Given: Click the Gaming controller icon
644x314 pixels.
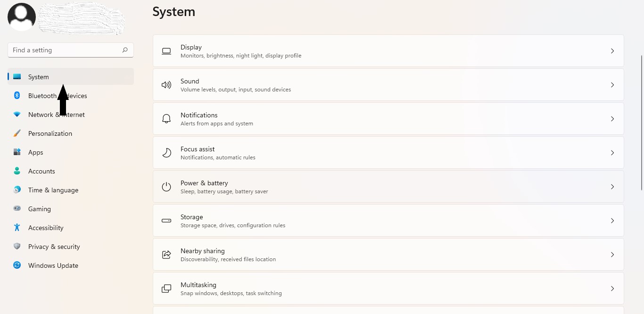Looking at the screenshot, I should click(17, 208).
